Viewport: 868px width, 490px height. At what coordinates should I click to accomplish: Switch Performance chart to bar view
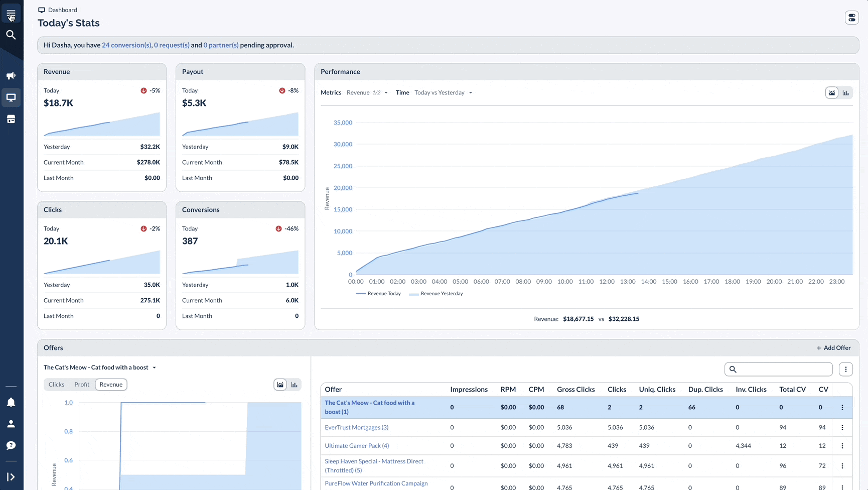tap(846, 92)
